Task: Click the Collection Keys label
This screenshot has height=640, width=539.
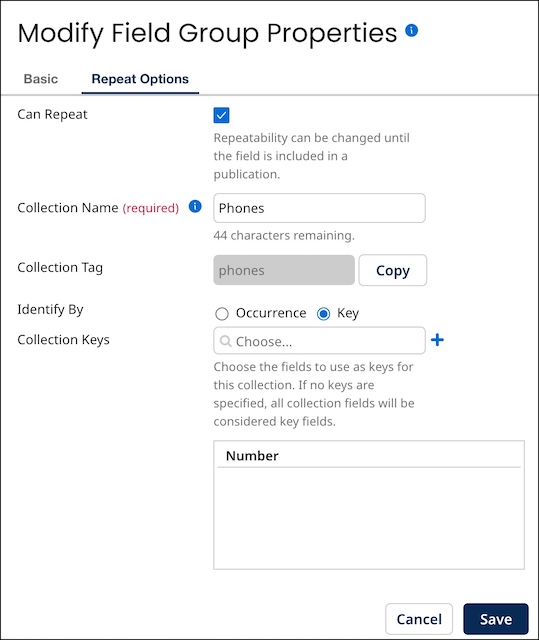Action: pos(63,340)
